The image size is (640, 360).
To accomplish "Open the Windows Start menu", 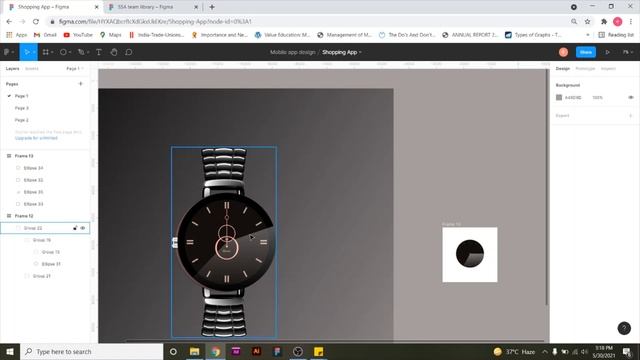I will pos(10,351).
